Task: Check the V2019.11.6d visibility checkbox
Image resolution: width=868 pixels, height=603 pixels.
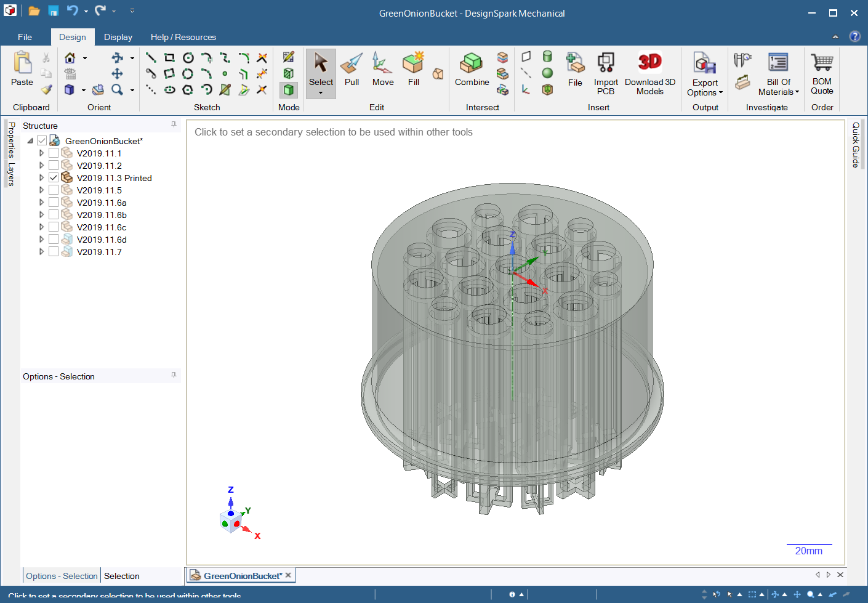Action: pyautogui.click(x=54, y=239)
